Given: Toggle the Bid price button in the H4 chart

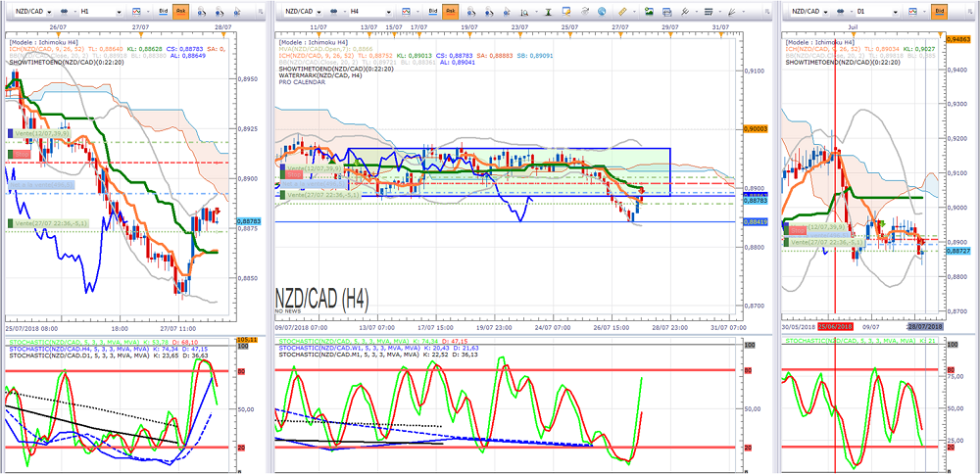Looking at the screenshot, I should [432, 11].
